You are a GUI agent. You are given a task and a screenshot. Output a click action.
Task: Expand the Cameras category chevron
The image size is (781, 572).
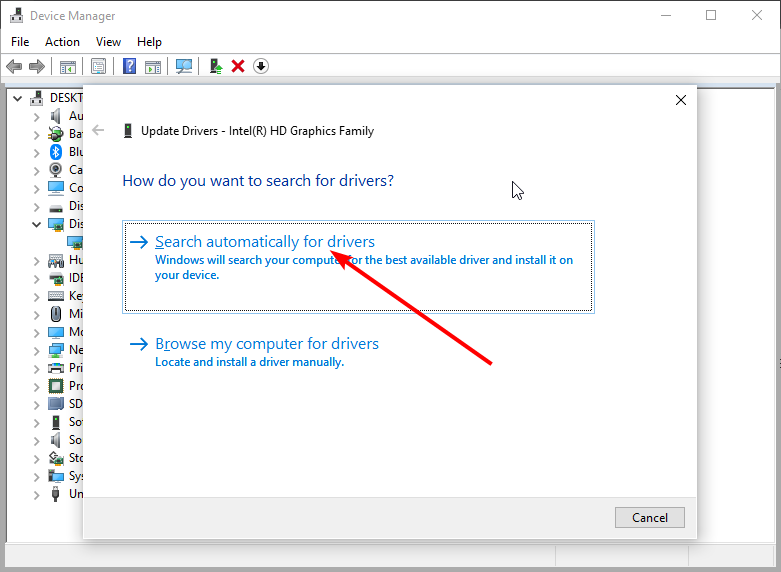coord(36,170)
